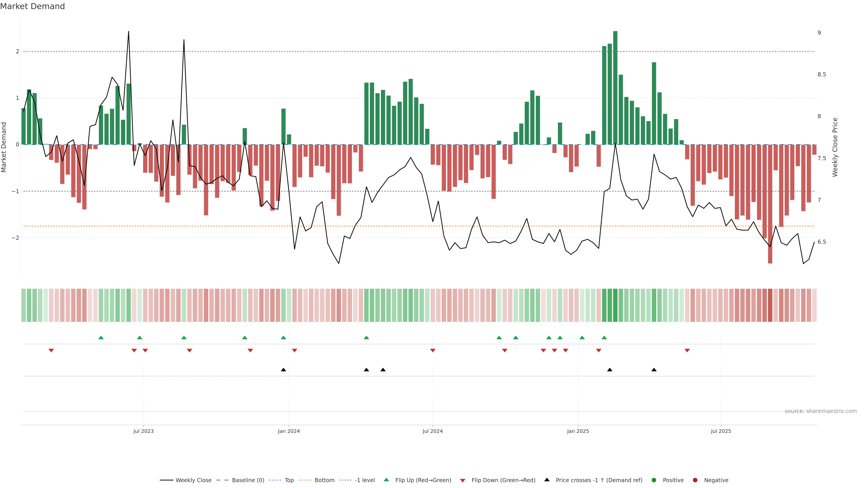Click the green Positive legend circle
This screenshot has width=868, height=488.
click(654, 480)
